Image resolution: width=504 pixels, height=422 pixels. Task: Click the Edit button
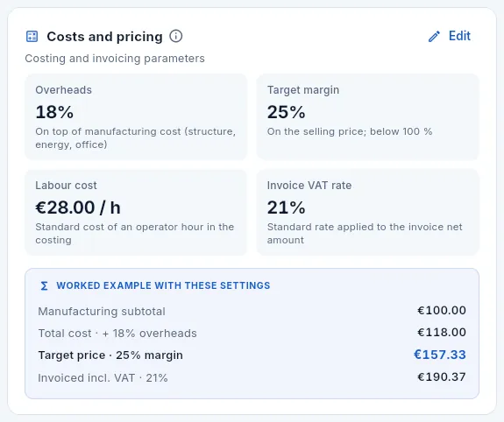[x=450, y=36]
